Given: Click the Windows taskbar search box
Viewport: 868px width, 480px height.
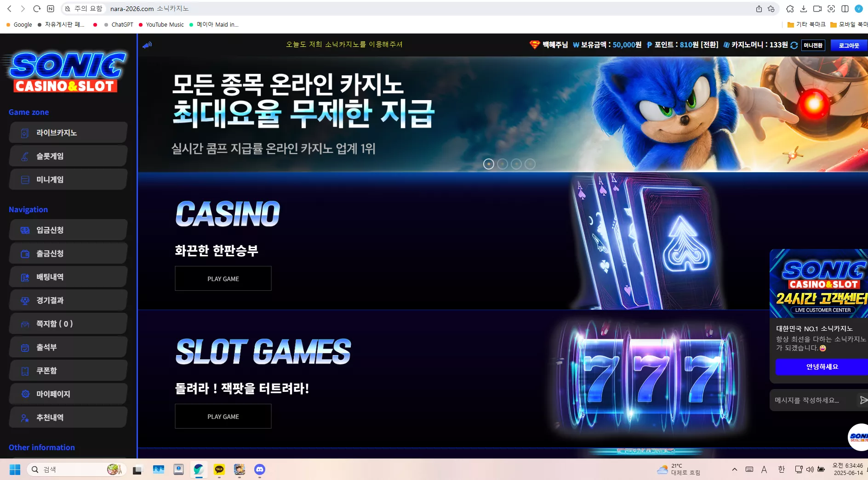Looking at the screenshot, I should [76, 469].
